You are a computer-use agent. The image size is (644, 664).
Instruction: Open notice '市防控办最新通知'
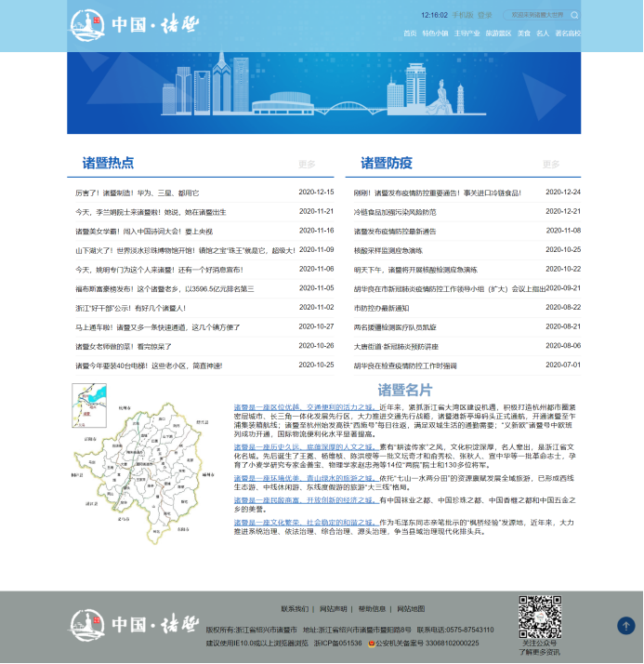coord(381,309)
